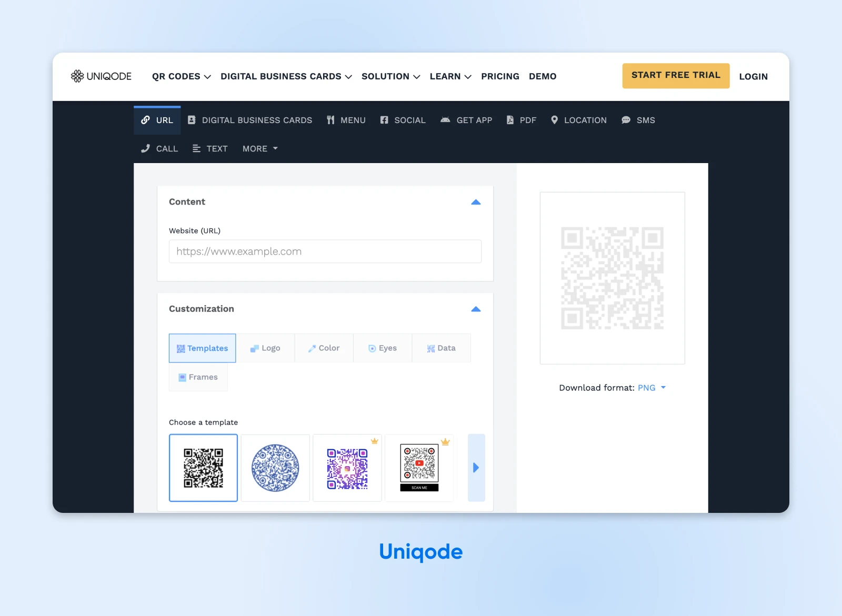Collapse the Content section

pos(476,202)
